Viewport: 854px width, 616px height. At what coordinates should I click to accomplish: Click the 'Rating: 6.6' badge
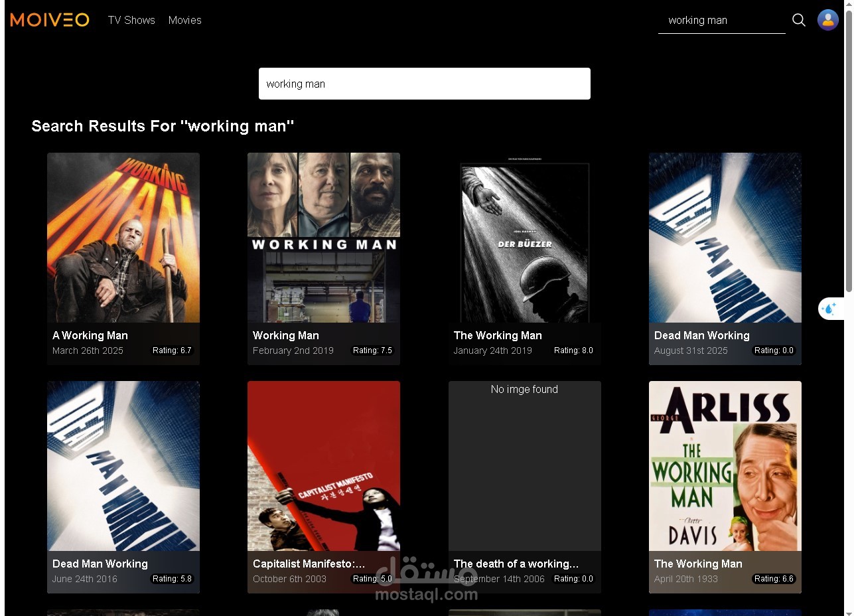774,579
